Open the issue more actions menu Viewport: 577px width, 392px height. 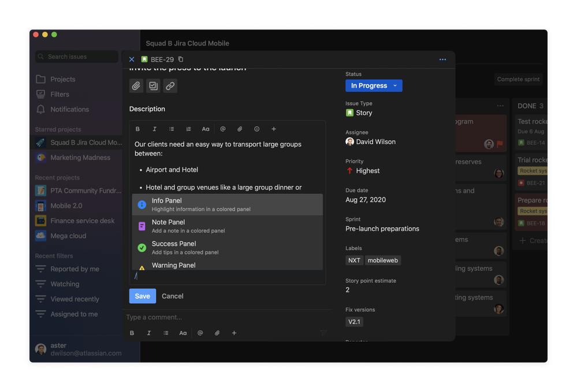(x=442, y=59)
